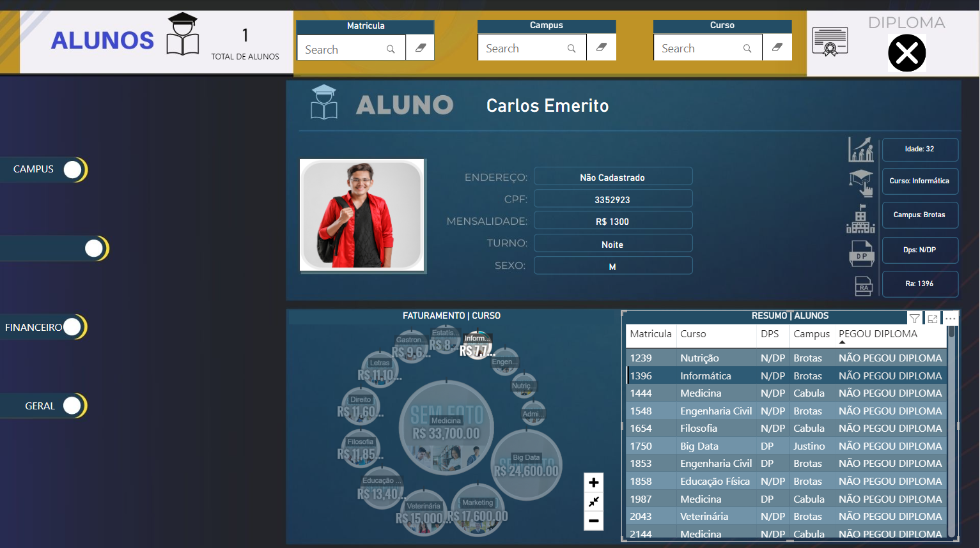Enter focus mode on the Resumo Alunos table
980x548 pixels.
click(x=932, y=317)
